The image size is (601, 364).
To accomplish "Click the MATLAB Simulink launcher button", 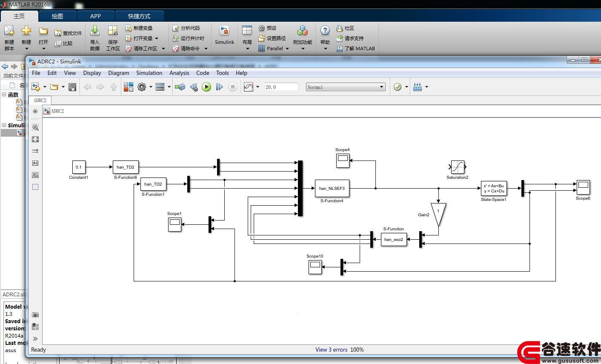I will 224,35.
